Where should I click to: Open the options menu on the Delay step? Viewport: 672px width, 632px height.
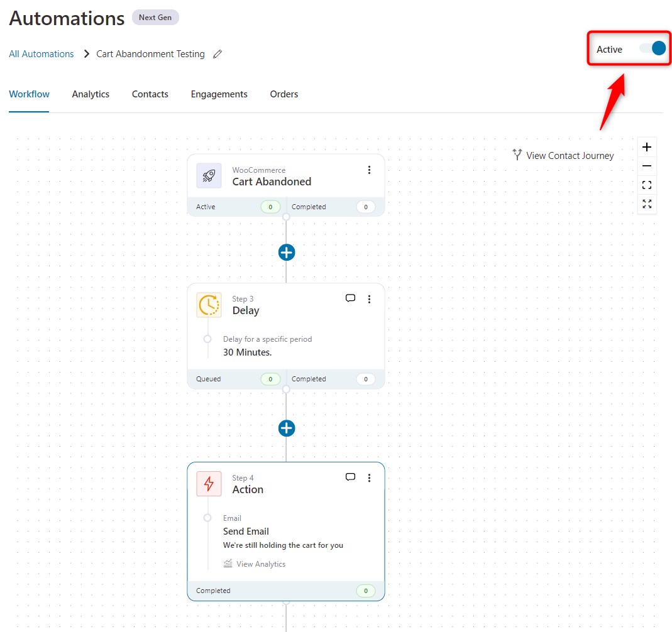point(370,298)
